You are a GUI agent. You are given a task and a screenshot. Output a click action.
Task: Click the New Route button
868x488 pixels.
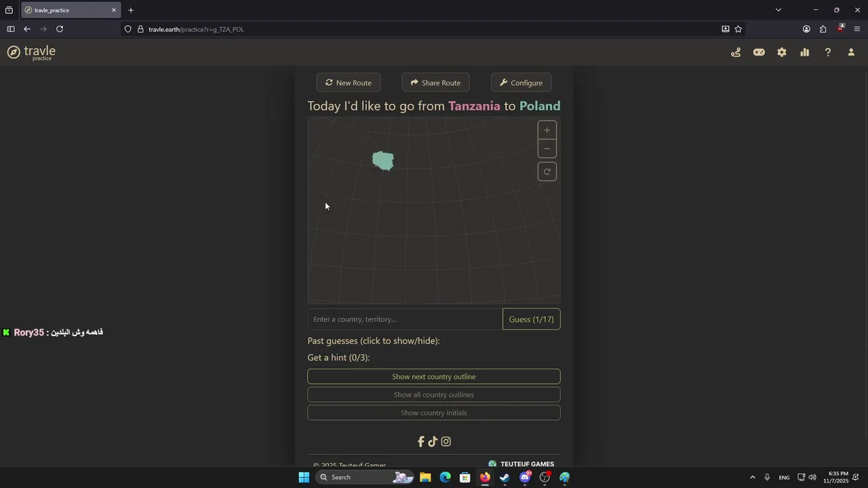coord(349,83)
